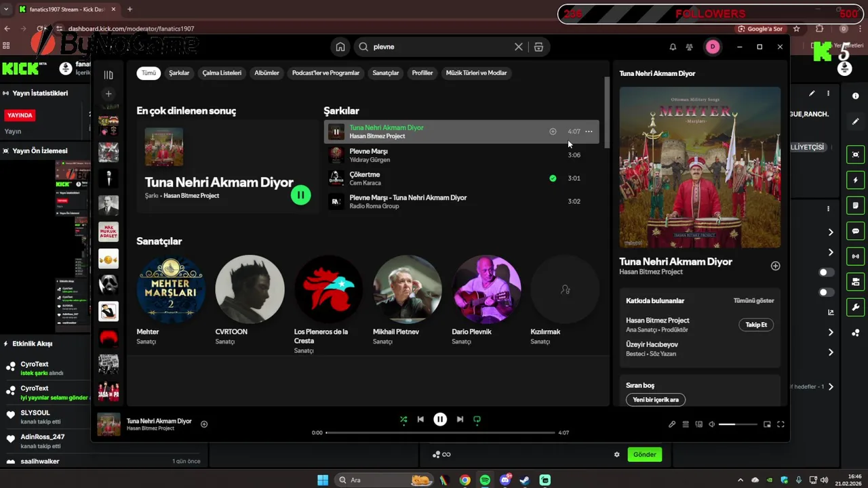Open the 'Sanatçılar' section heading
This screenshot has height=488, width=868.
159,241
